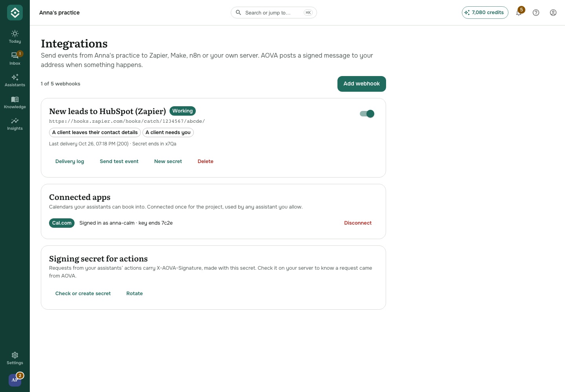Image resolution: width=565 pixels, height=392 pixels.
Task: Delete the HubSpot Zapier webhook
Action: coord(206,162)
